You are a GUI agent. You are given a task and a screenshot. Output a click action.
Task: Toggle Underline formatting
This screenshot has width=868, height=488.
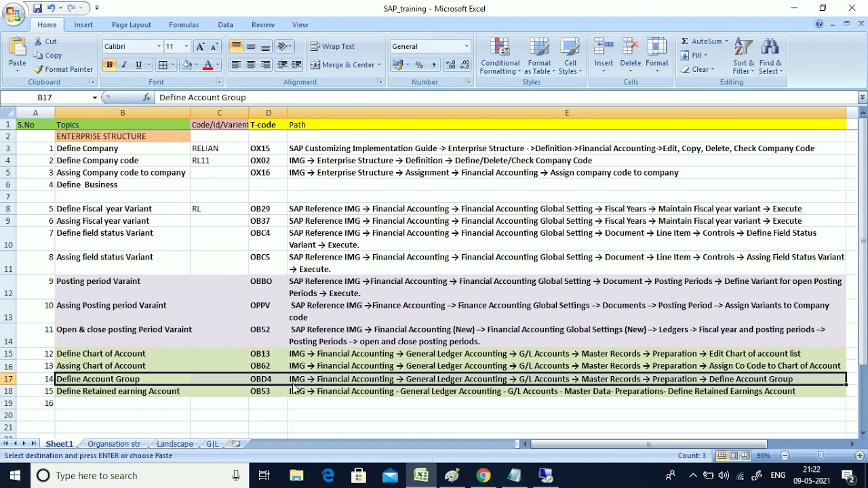[x=138, y=65]
